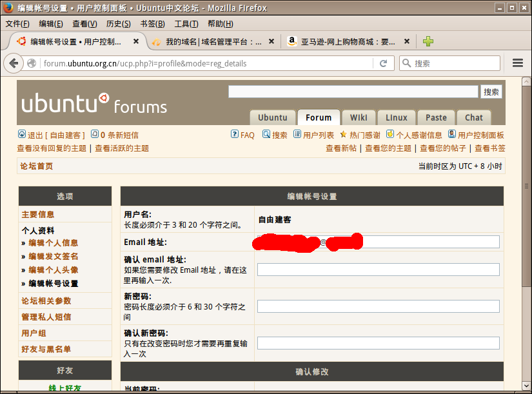
Task: Click the 用户列表 list icon
Action: pos(297,134)
